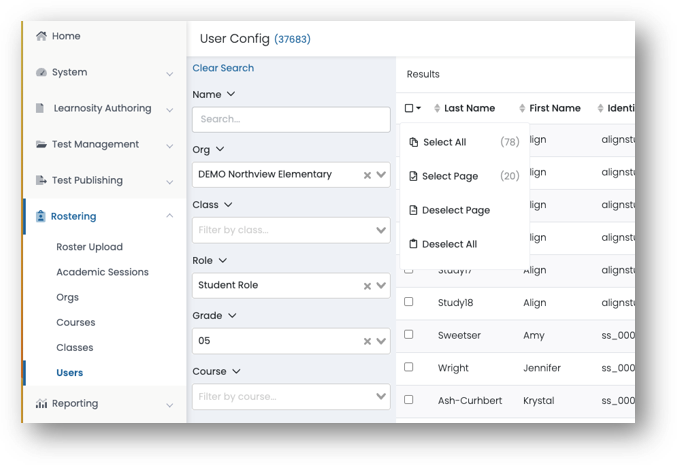The width and height of the screenshot is (677, 465).
Task: Check the box for Study18 row
Action: coord(408,302)
